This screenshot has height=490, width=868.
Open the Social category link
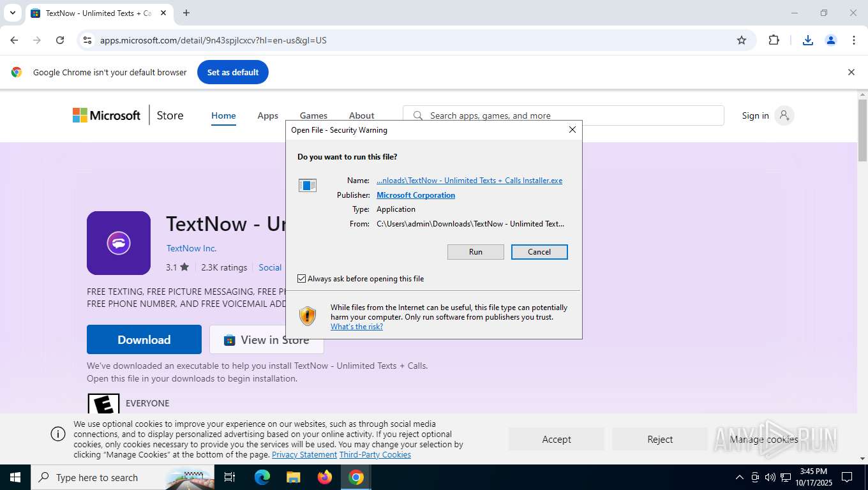[x=270, y=267]
